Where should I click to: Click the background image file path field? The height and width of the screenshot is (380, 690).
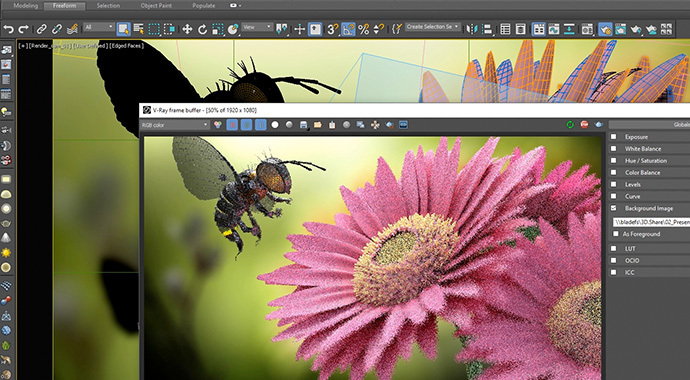(651, 222)
